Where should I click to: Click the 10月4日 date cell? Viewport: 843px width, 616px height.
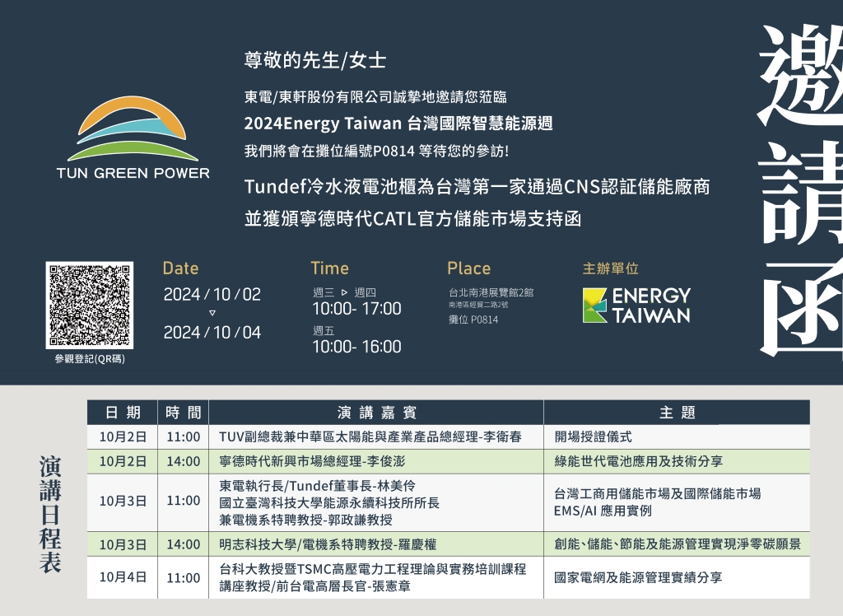[123, 578]
